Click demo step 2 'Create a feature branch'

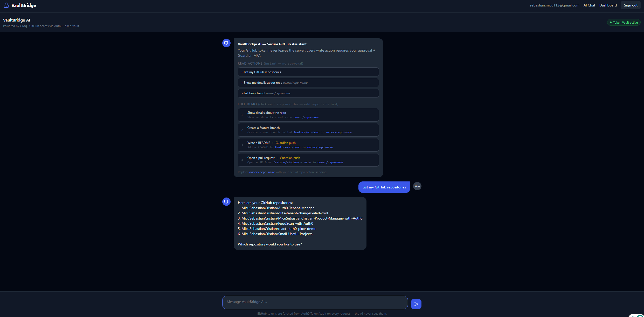click(x=308, y=130)
